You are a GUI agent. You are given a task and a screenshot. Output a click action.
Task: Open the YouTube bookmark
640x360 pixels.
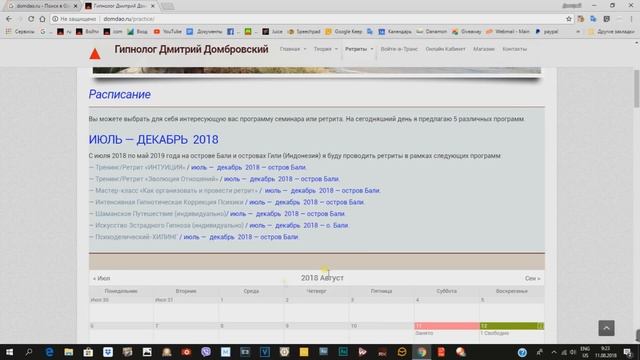[167, 31]
